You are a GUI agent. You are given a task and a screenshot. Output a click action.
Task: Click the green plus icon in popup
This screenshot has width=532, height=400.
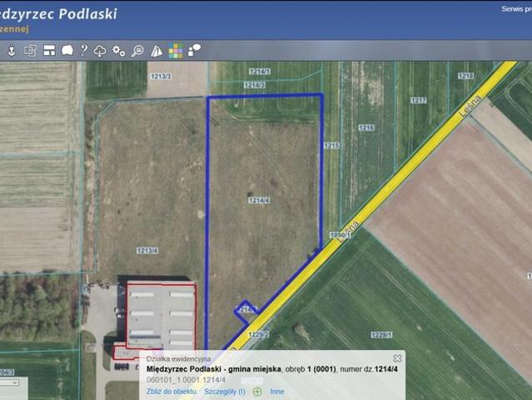click(256, 391)
